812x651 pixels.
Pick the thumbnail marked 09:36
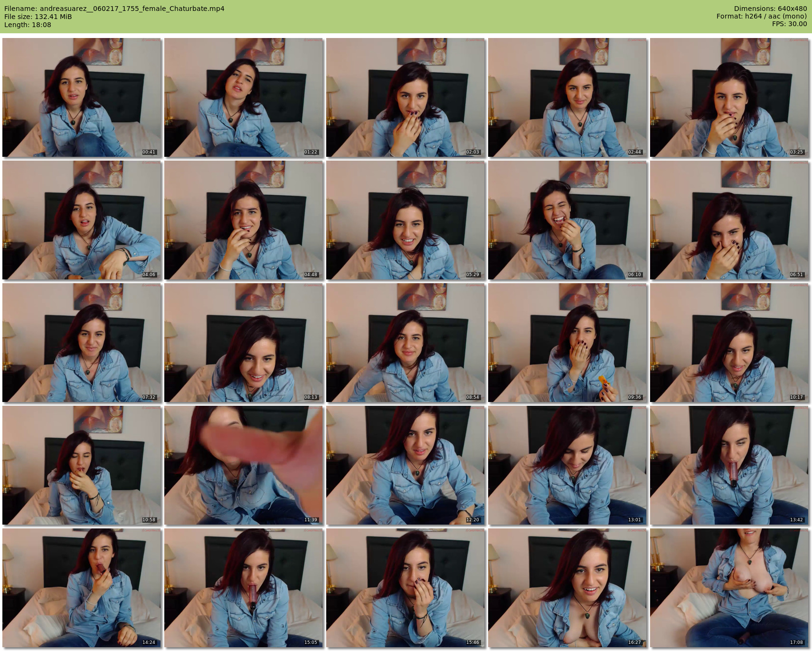(x=567, y=343)
